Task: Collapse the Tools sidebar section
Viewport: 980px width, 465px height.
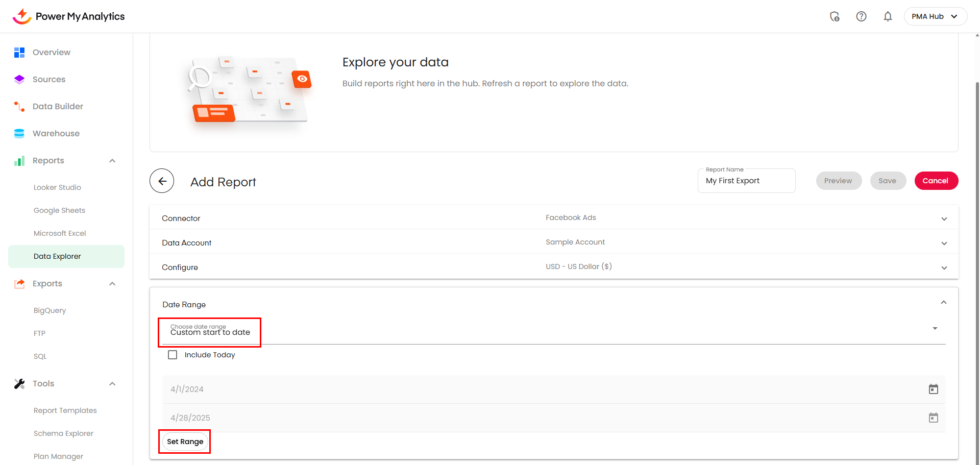Action: (112, 384)
